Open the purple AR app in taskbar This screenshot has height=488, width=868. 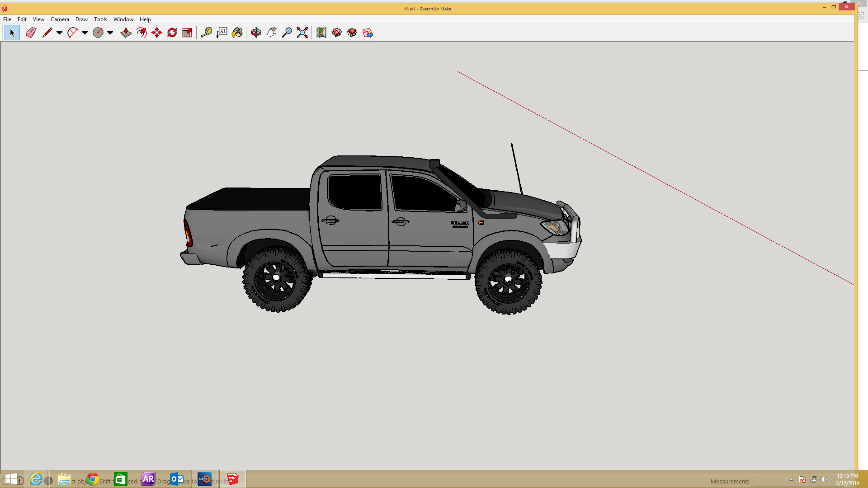(148, 479)
